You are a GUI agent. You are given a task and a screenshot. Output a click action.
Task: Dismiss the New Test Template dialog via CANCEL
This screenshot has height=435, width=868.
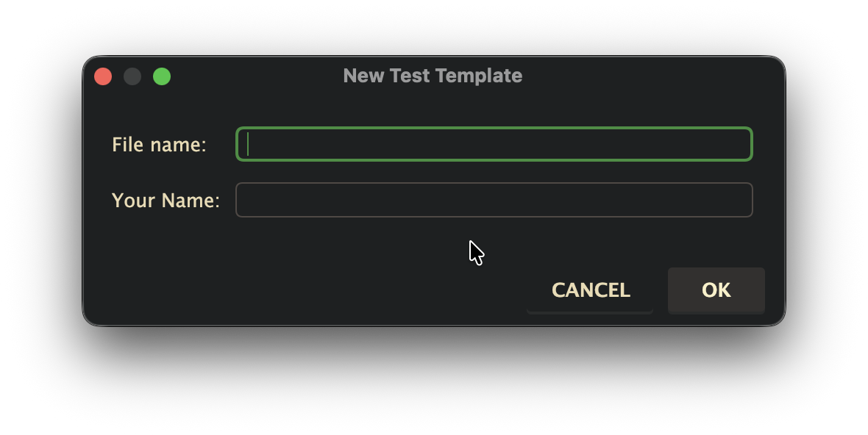coord(591,290)
